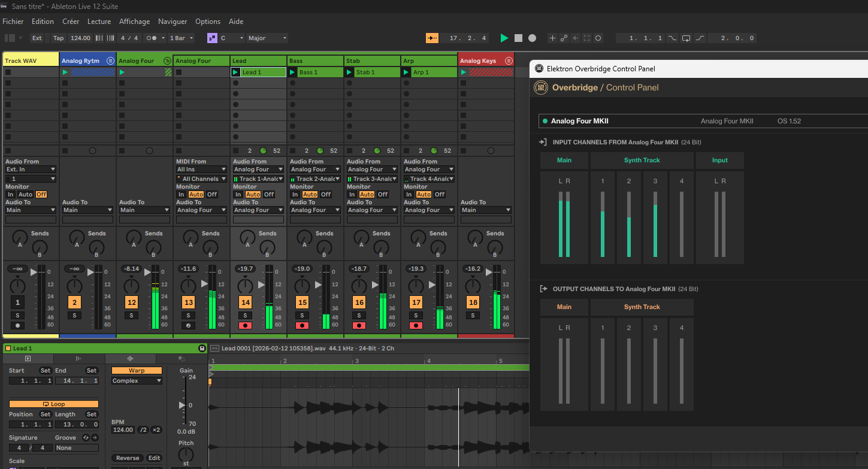Click the transport Stop button
Screen dimensions: 868x469
coord(518,38)
